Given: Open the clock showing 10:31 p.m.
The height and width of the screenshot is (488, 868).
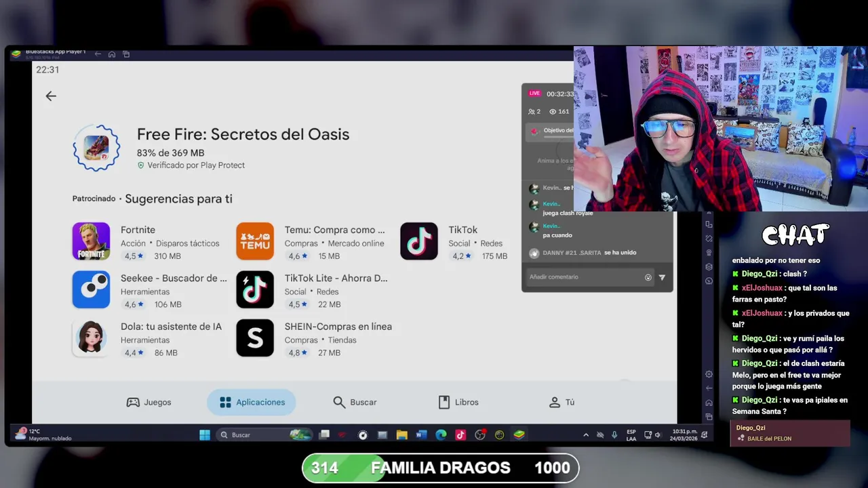Looking at the screenshot, I should point(685,434).
